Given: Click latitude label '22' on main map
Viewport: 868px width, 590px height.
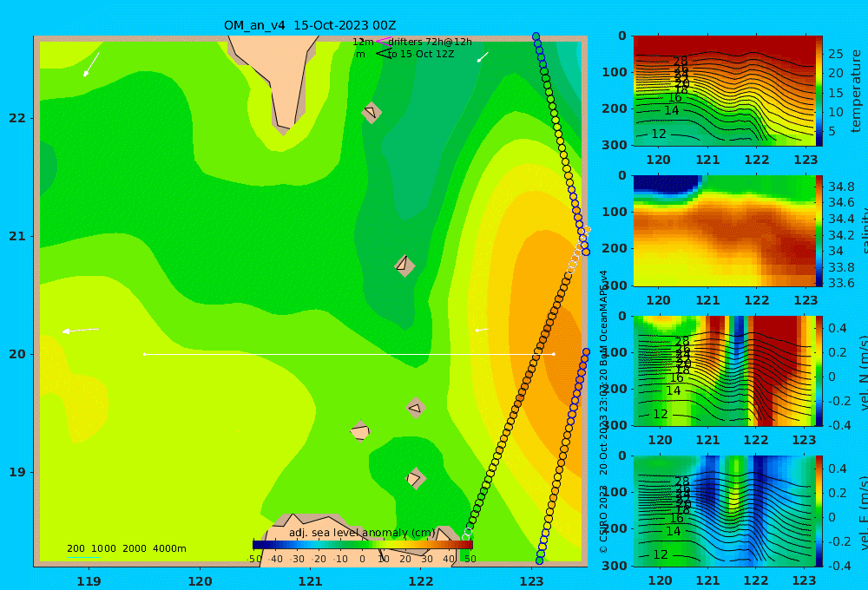Looking at the screenshot, I should tap(17, 118).
